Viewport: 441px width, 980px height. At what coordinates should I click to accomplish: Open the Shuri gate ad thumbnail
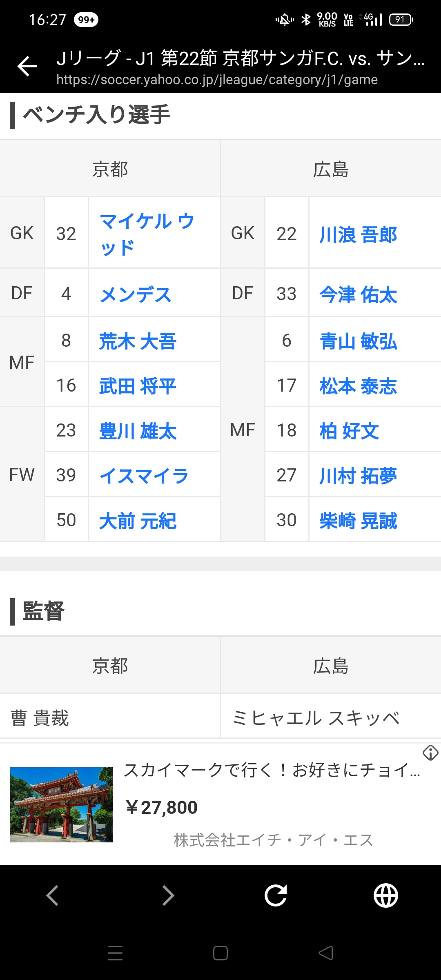click(x=61, y=804)
